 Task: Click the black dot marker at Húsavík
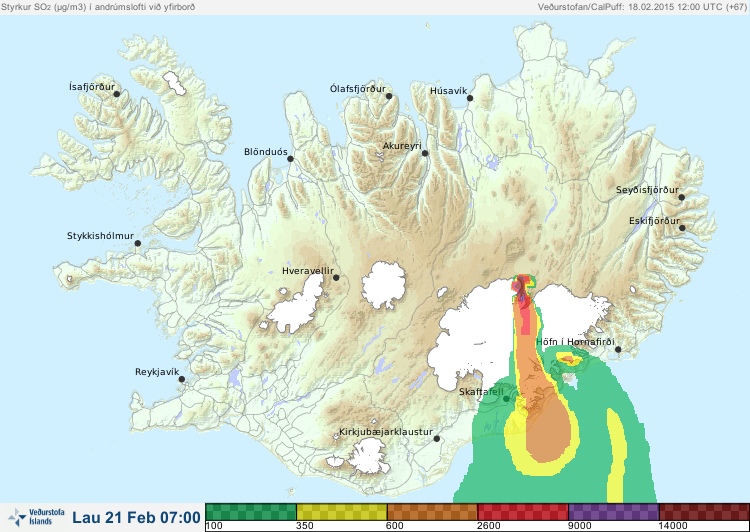click(x=470, y=98)
